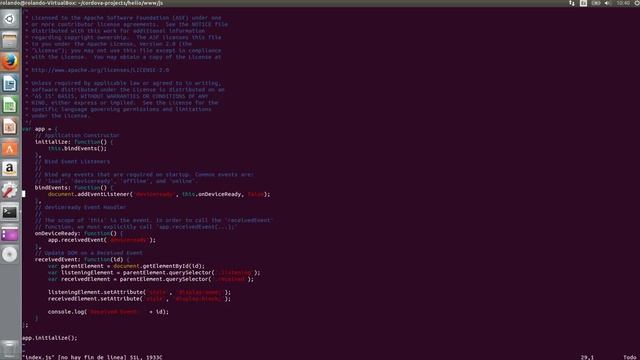Screen dimensions: 640x360
Task: Select the Terminal icon in the launcher
Action: [x=9, y=212]
